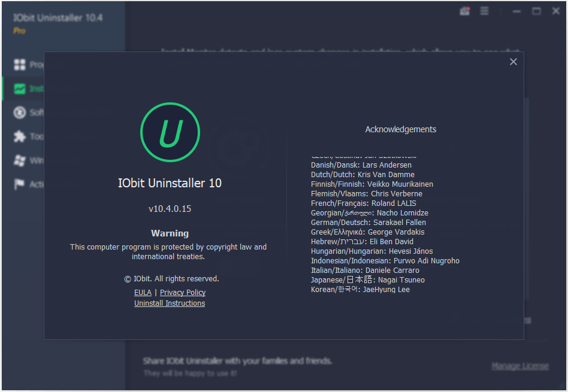This screenshot has height=392, width=568.
Task: Select the Flemish/Vlaams: Chris Verberne line
Action: coord(367,194)
